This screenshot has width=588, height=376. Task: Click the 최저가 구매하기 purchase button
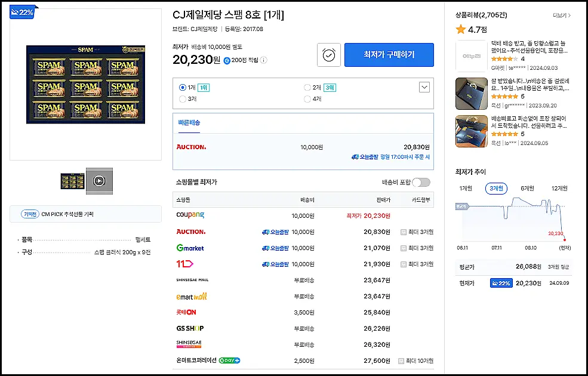[x=389, y=55]
